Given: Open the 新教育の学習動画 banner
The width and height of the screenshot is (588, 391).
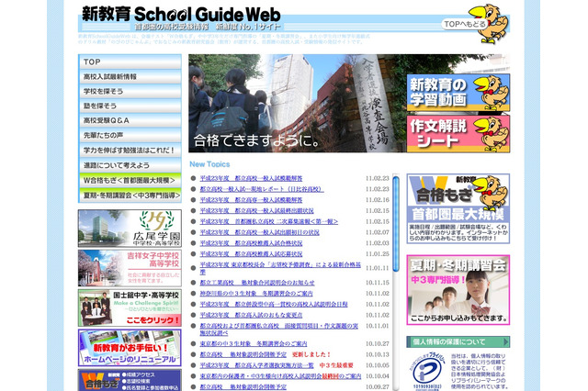Looking at the screenshot, I should coord(458,93).
